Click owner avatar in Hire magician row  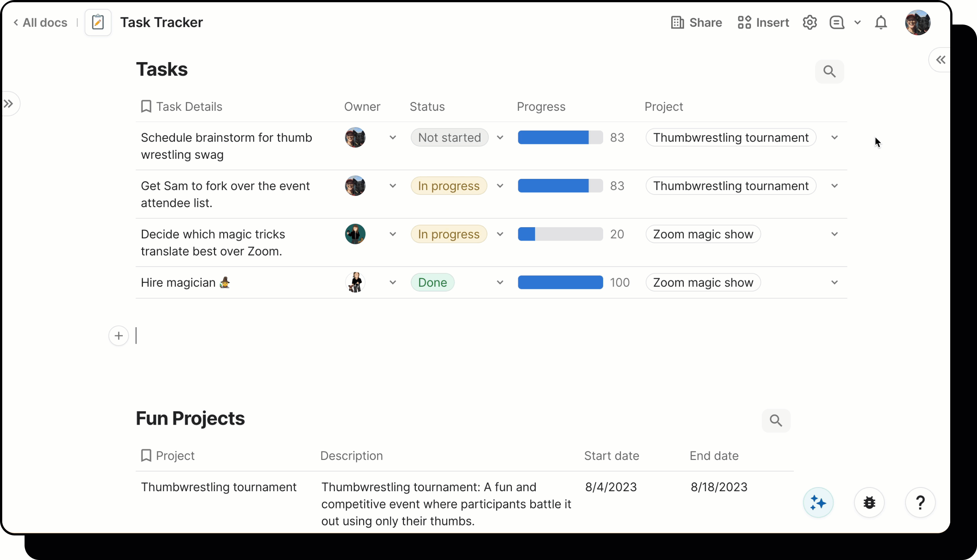(x=355, y=283)
